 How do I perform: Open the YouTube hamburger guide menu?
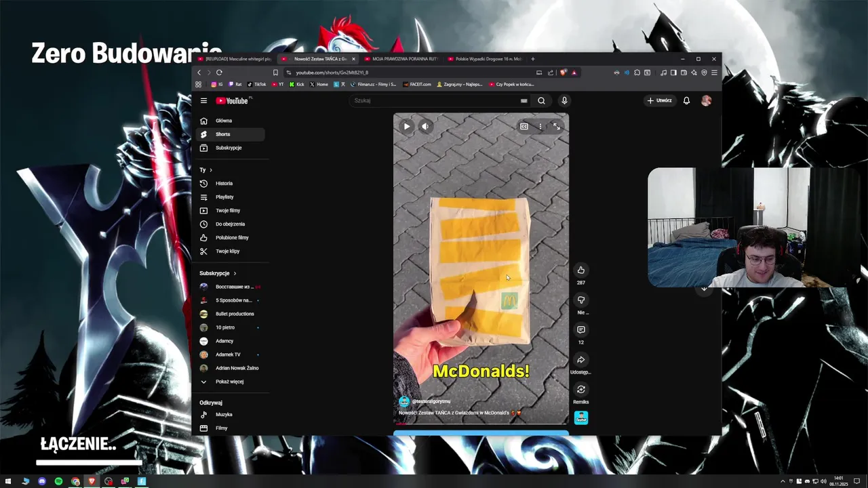point(203,100)
